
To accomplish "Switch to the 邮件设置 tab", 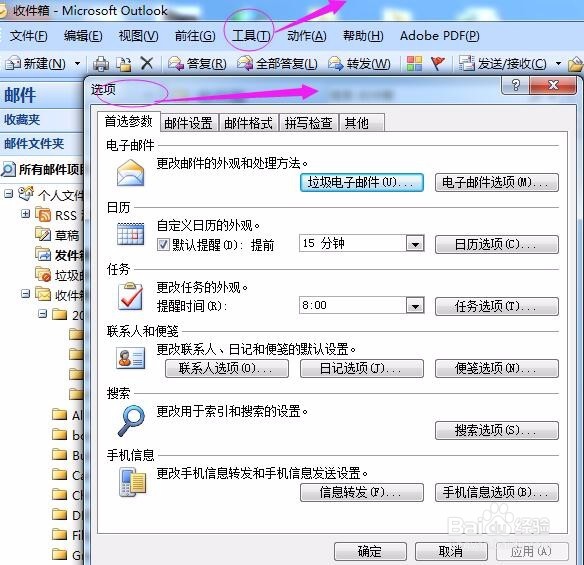I will pyautogui.click(x=188, y=123).
